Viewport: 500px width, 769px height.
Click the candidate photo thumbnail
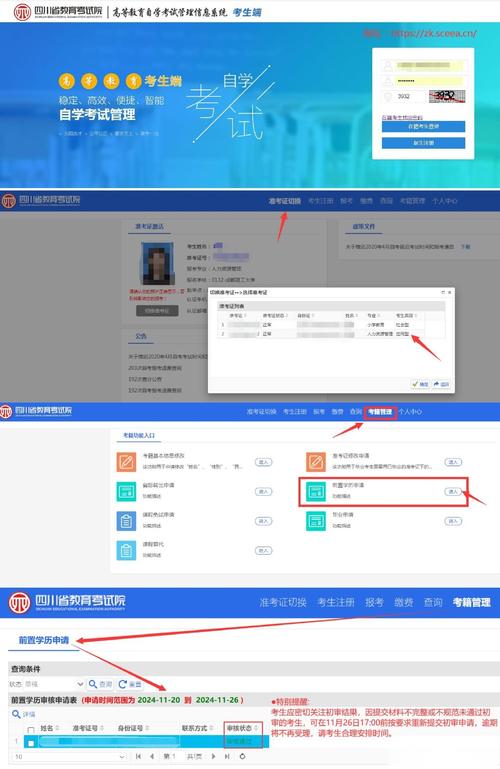click(157, 264)
